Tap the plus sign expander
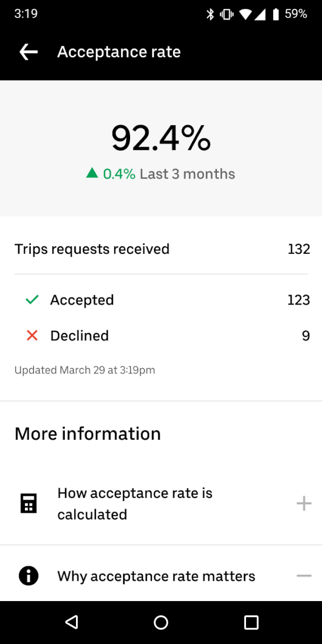The image size is (322, 644). coord(304,503)
